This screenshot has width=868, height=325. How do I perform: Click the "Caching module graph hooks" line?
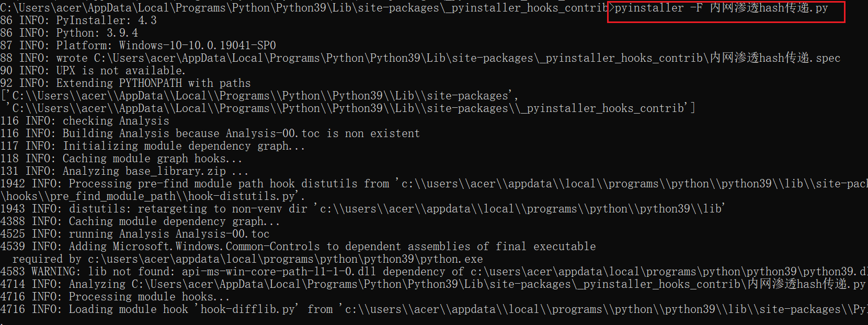152,159
